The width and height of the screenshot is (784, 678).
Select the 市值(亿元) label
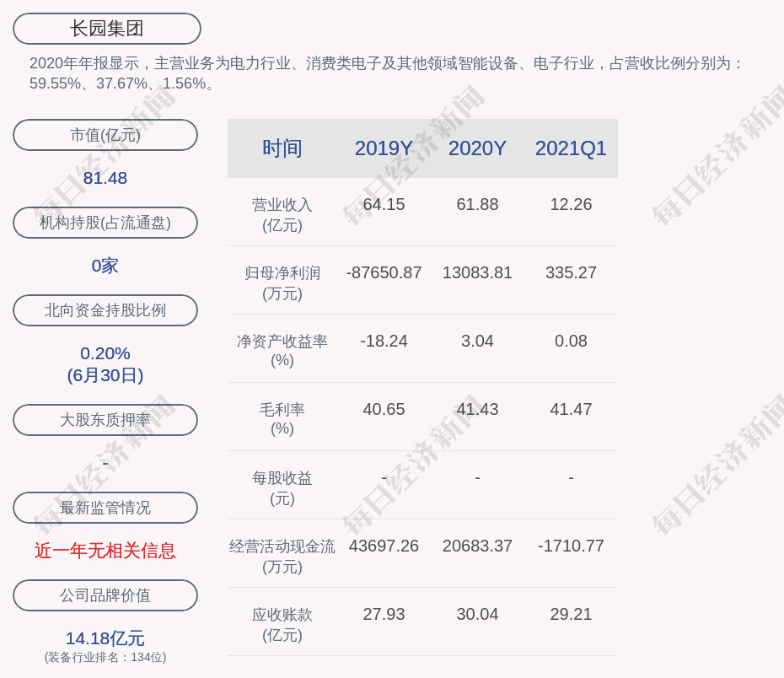105,135
